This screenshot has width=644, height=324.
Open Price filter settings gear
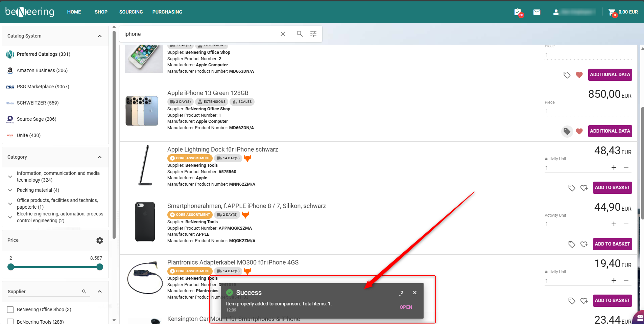click(99, 240)
